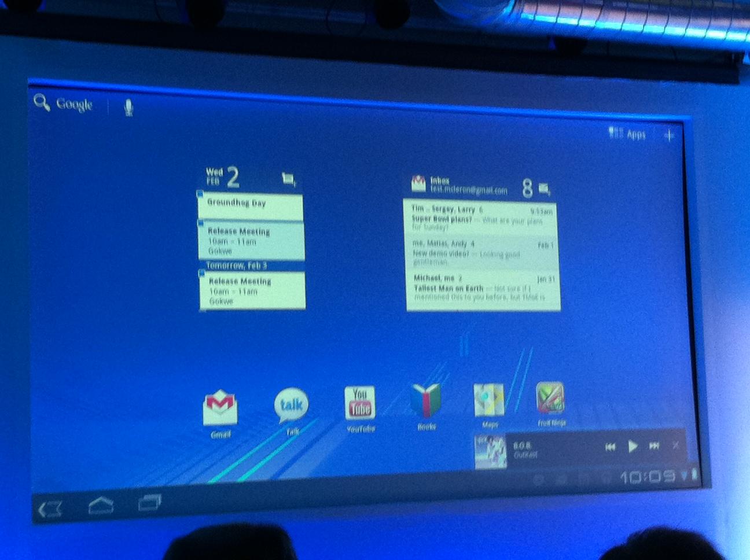This screenshot has width=750, height=560.
Task: Tap the Gmail widget envelope icon
Action: click(x=418, y=184)
